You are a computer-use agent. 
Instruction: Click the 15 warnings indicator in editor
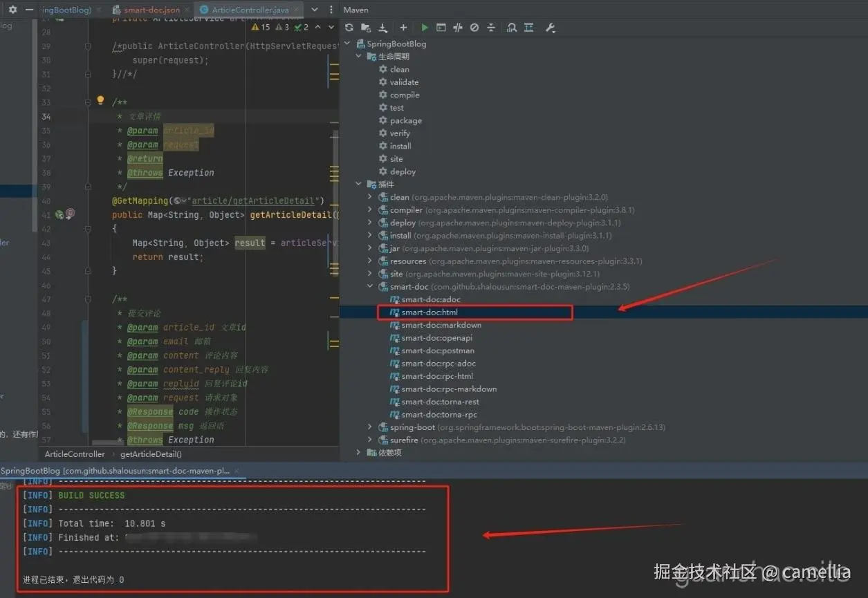(261, 27)
